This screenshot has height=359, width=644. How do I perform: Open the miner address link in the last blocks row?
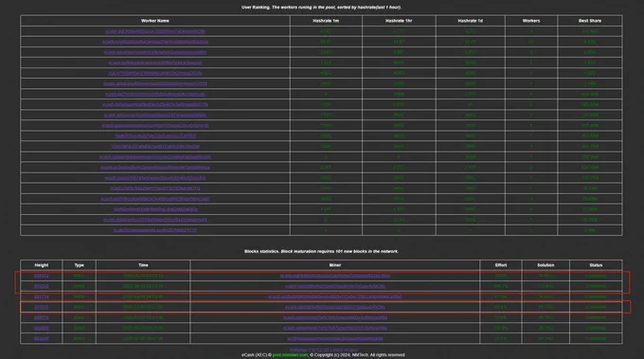click(x=334, y=338)
